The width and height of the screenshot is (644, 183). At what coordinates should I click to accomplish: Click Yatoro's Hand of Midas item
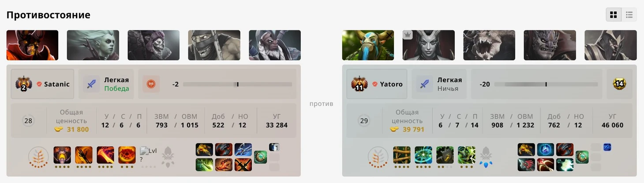point(526,150)
